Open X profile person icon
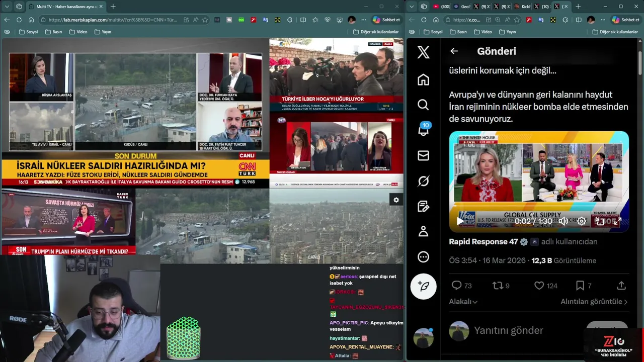The height and width of the screenshot is (362, 644). (423, 231)
